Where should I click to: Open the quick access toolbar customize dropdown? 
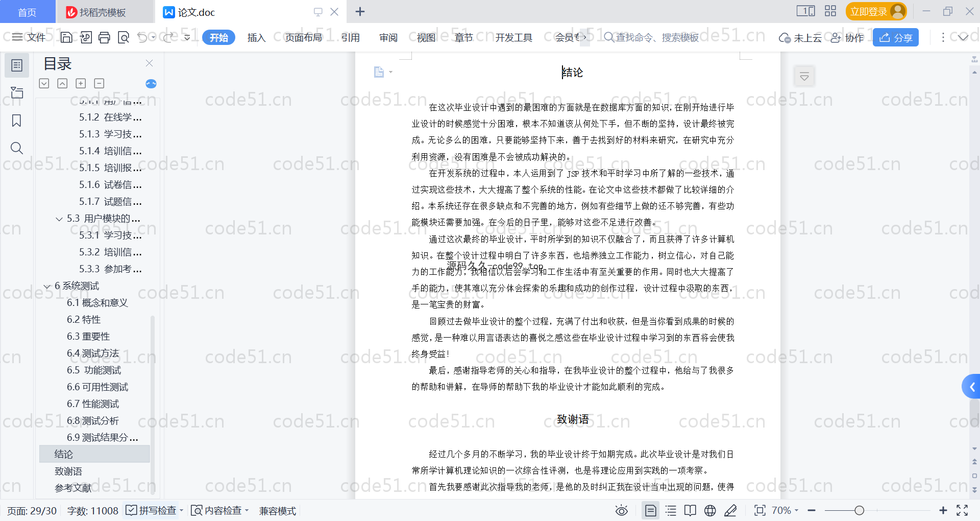(187, 37)
